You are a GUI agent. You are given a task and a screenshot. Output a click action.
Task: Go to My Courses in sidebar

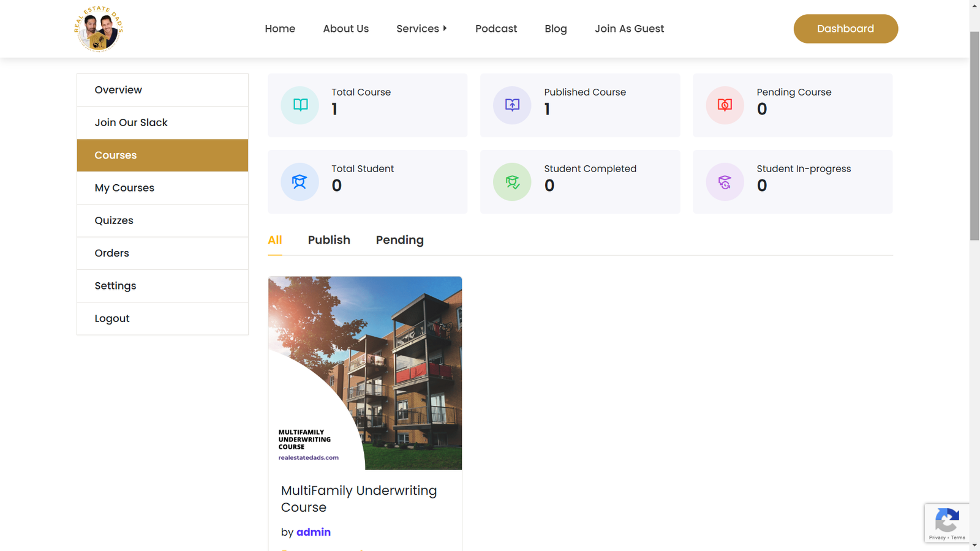124,188
